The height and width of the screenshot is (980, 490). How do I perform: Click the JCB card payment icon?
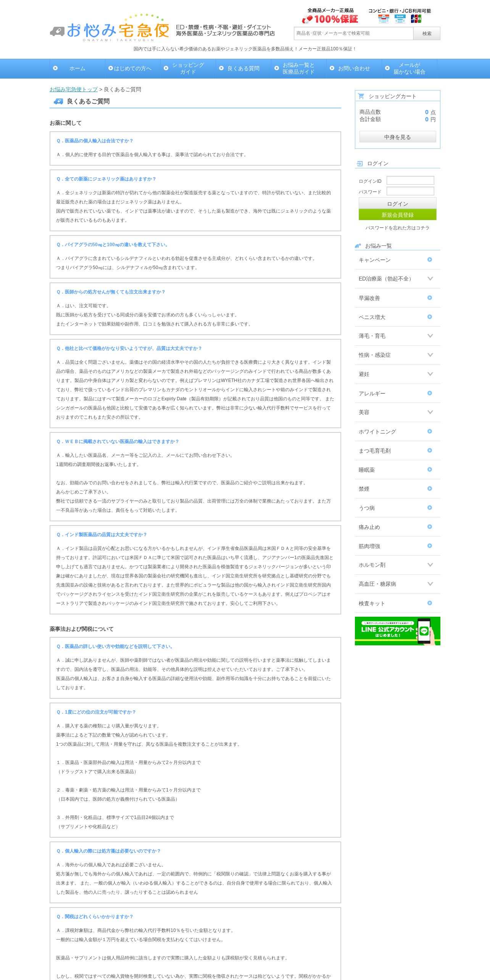click(416, 19)
